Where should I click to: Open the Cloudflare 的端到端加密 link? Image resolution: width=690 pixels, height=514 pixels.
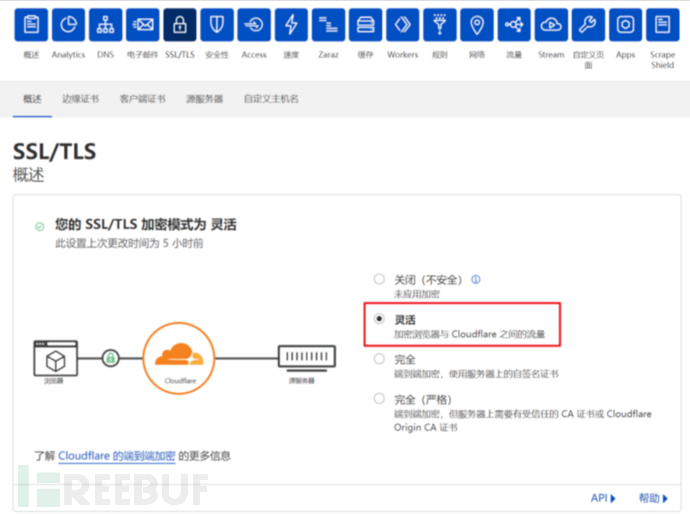(117, 456)
